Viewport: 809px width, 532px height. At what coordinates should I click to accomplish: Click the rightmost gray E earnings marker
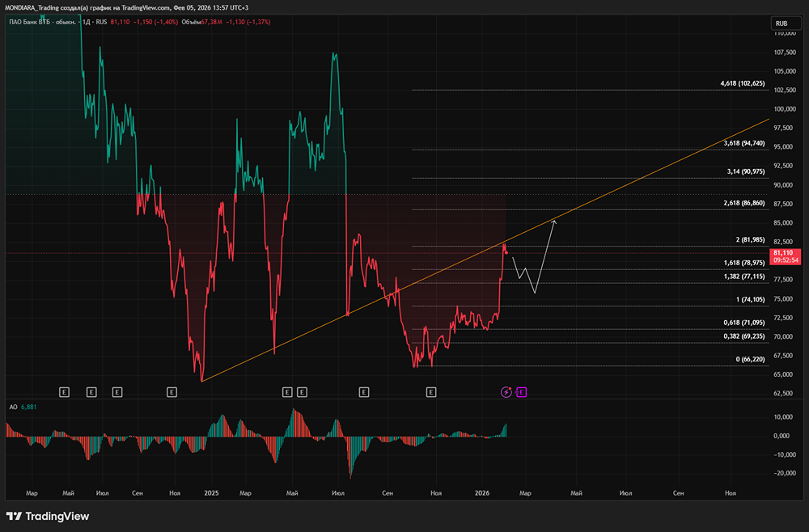click(x=431, y=392)
